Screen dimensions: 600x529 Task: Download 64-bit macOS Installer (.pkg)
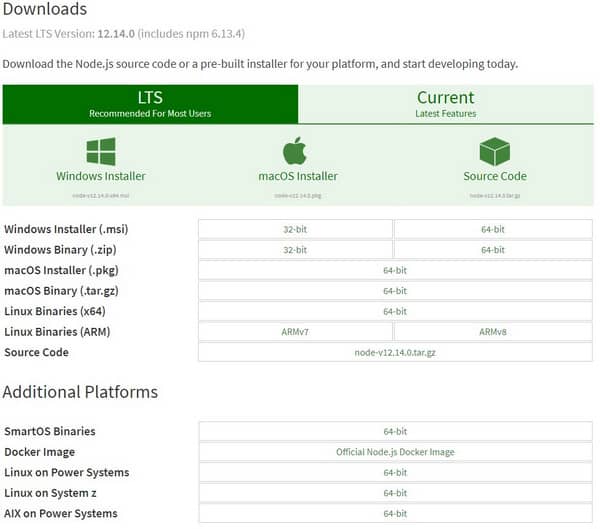coord(395,270)
